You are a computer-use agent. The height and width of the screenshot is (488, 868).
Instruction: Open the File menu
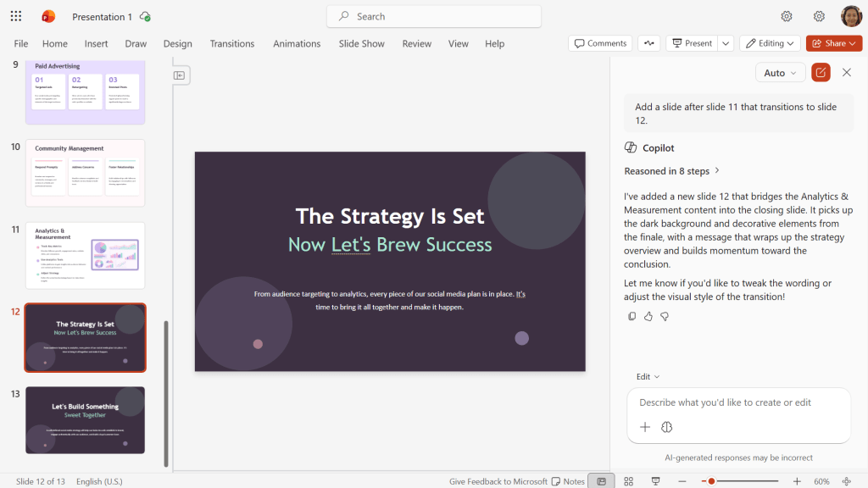[21, 44]
